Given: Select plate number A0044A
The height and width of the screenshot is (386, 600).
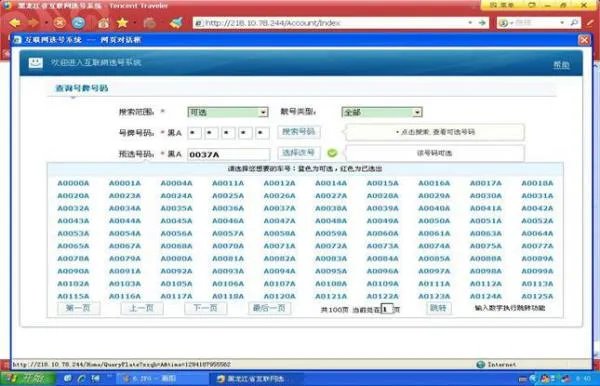Looking at the screenshot, I should coord(125,221).
